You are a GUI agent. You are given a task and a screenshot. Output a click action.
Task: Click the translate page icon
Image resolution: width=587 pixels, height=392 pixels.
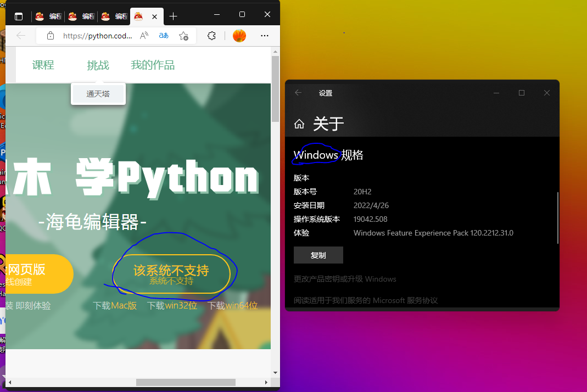coord(164,36)
